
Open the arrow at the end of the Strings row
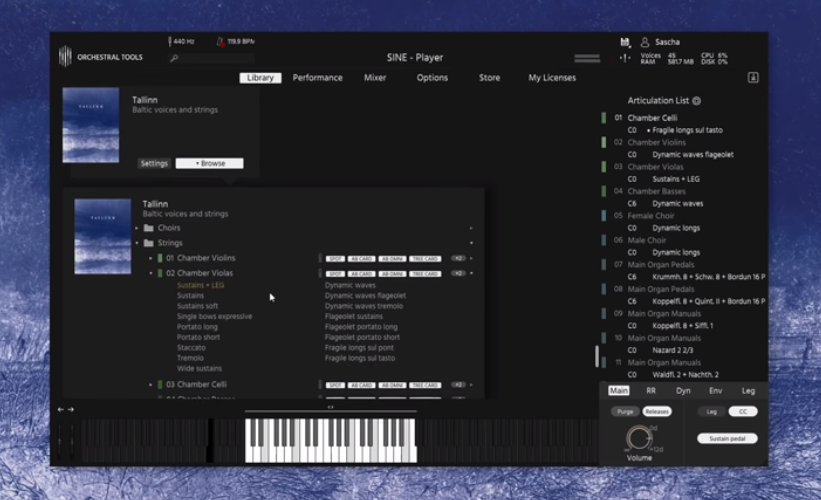(471, 243)
